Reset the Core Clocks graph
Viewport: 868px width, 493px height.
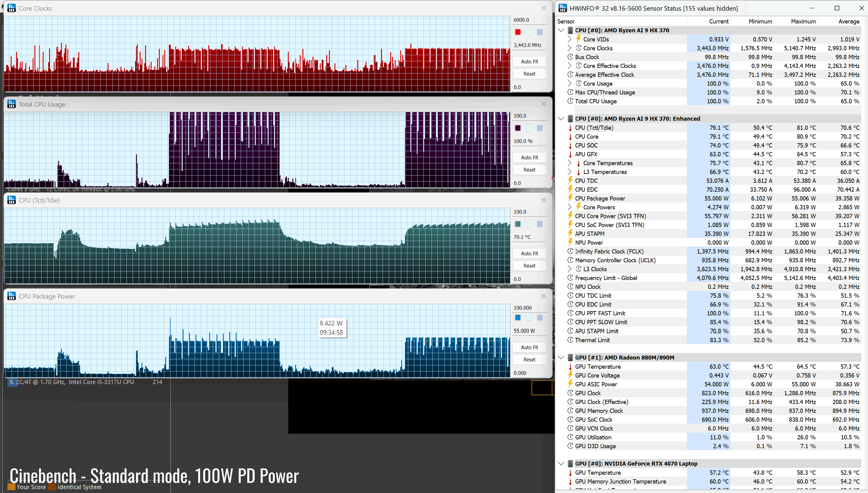click(x=529, y=74)
